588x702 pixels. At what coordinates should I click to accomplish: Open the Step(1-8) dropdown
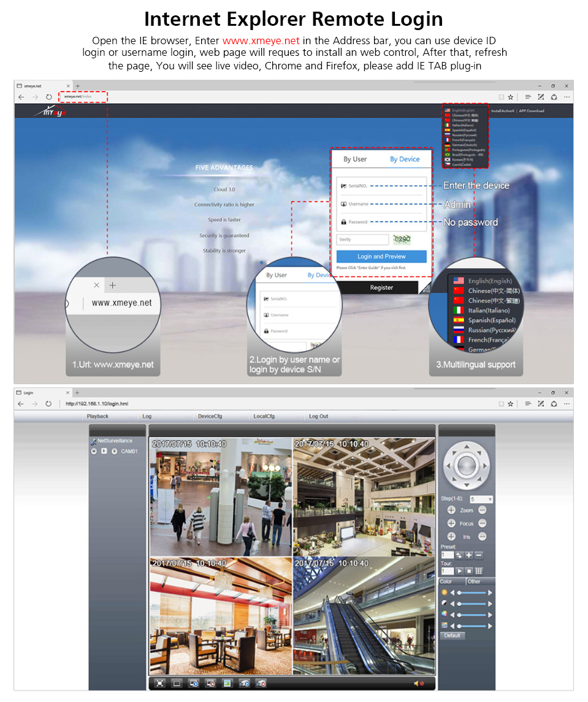481,499
